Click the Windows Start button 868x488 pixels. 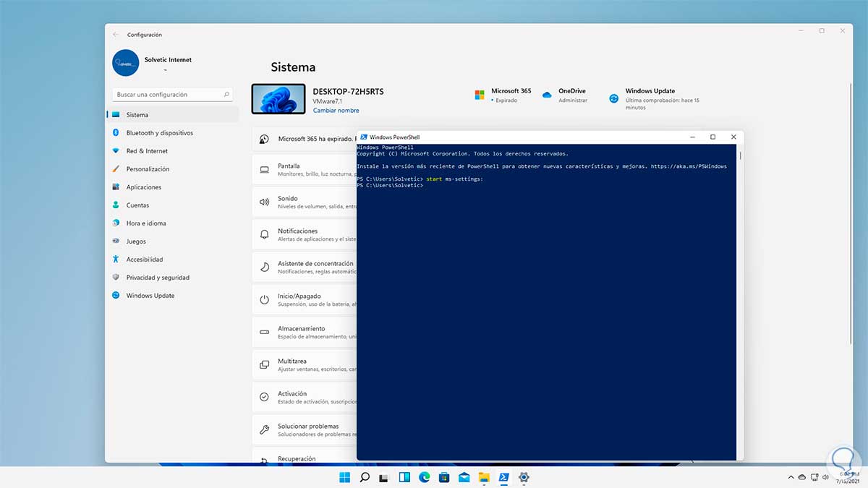point(345,477)
